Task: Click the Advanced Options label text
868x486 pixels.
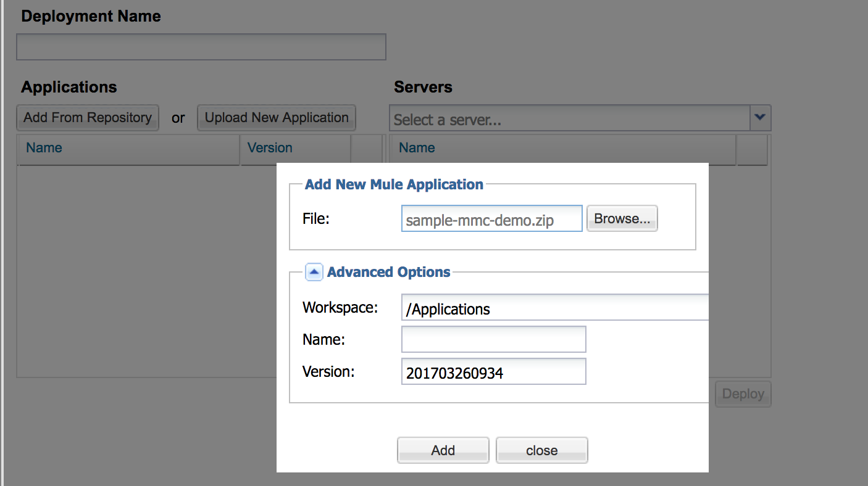Action: [388, 272]
